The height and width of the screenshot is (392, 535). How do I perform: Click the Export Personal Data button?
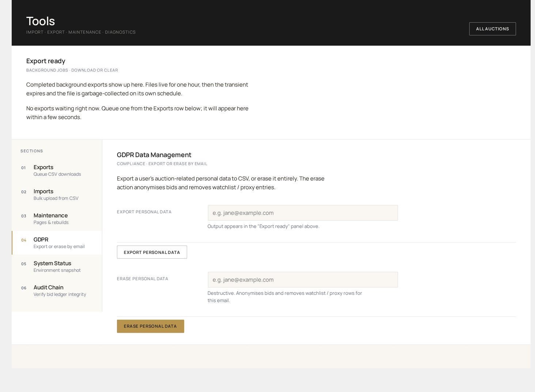click(152, 252)
